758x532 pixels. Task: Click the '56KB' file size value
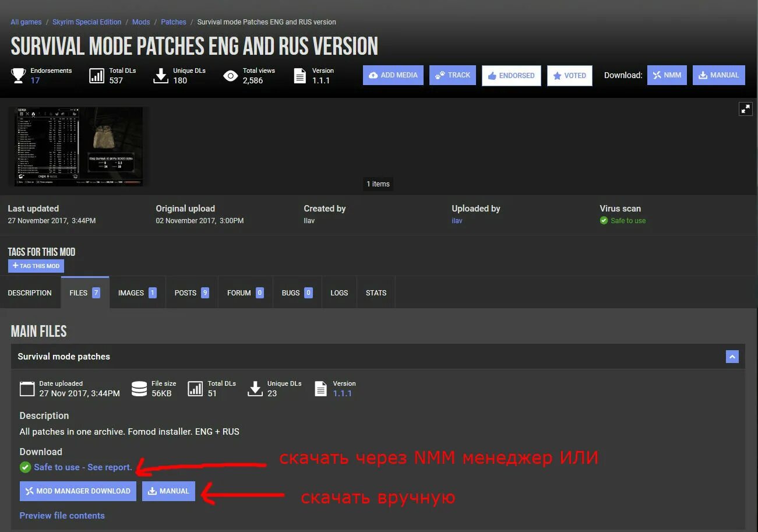pos(161,393)
